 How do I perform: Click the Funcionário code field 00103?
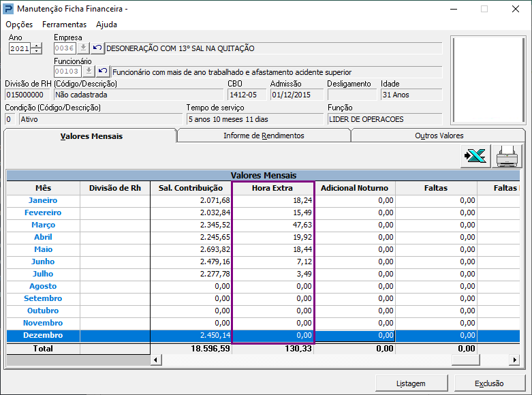67,72
